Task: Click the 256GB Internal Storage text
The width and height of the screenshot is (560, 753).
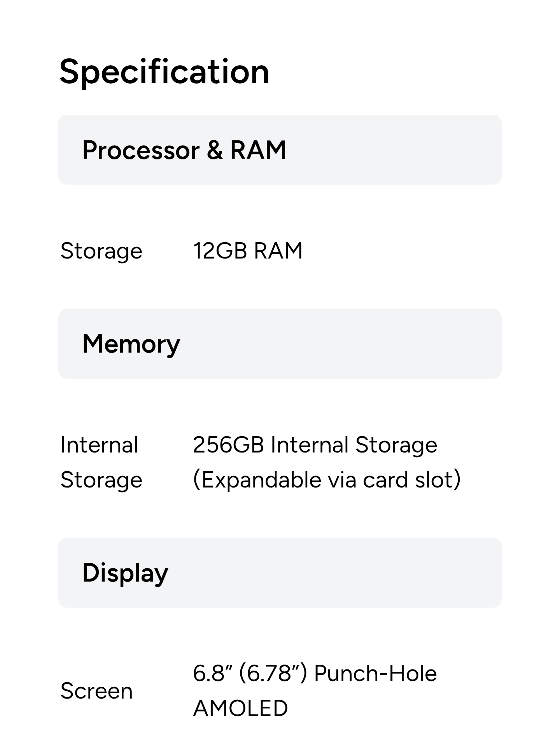Action: pyautogui.click(x=315, y=445)
